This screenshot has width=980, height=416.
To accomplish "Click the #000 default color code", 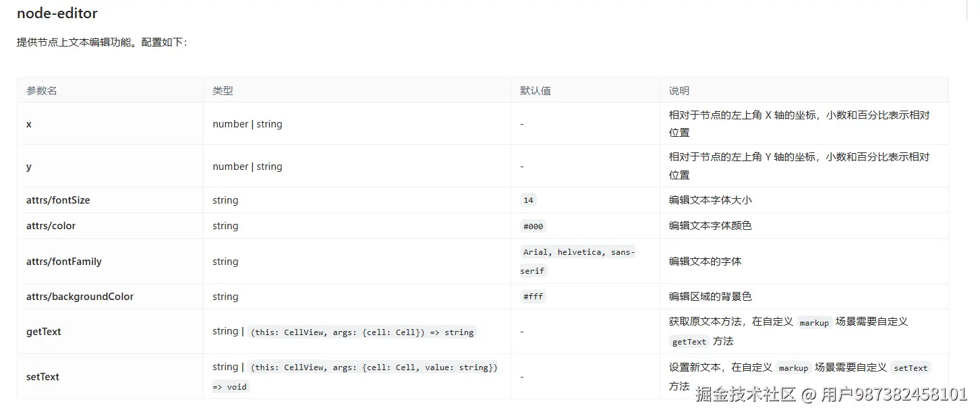I will pos(533,227).
